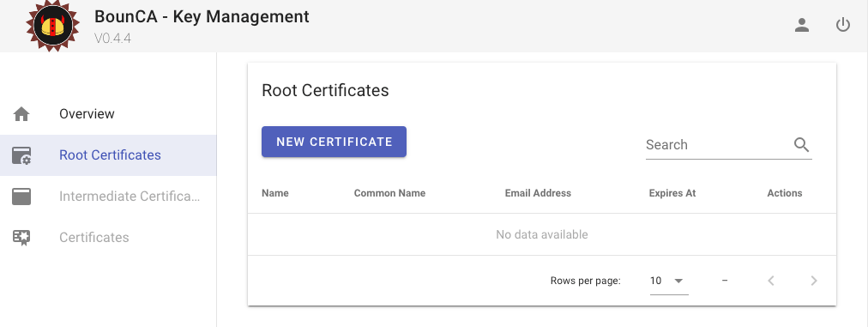Click the Intermediate Certificates sidebar icon
The image size is (868, 327).
point(21,197)
